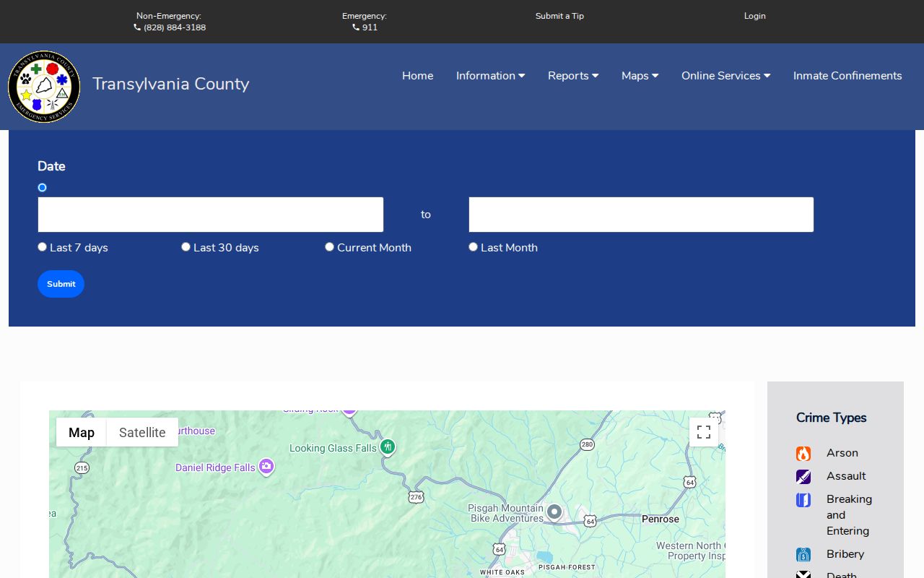Image resolution: width=924 pixels, height=578 pixels.
Task: Open the Submit a Tip link
Action: [559, 16]
